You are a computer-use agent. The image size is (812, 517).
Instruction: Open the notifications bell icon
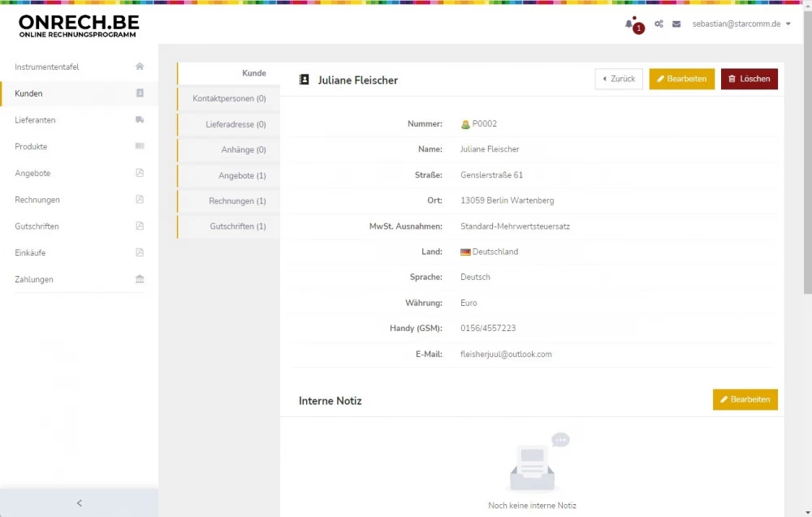tap(629, 24)
